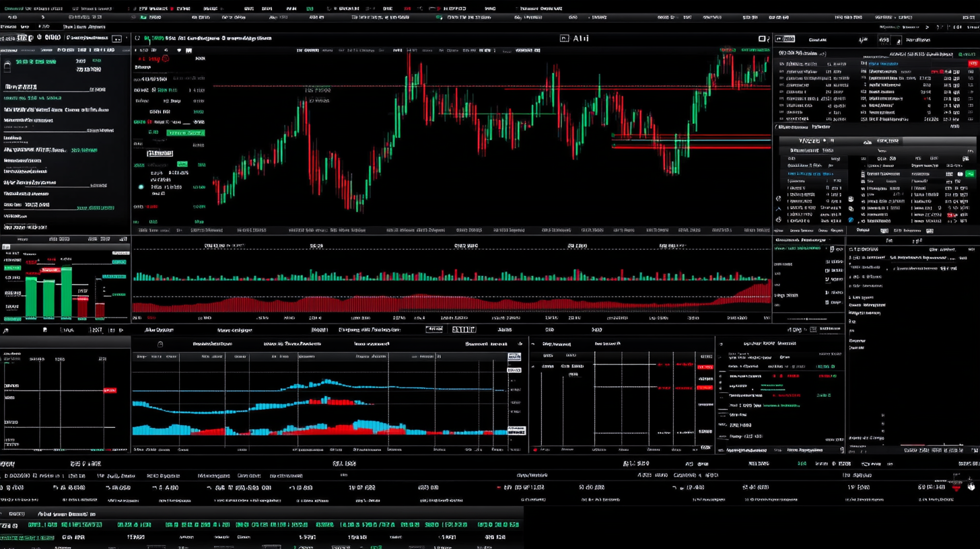Enable the green status toggle in the right-side order list
This screenshot has height=549, width=980.
point(970,174)
